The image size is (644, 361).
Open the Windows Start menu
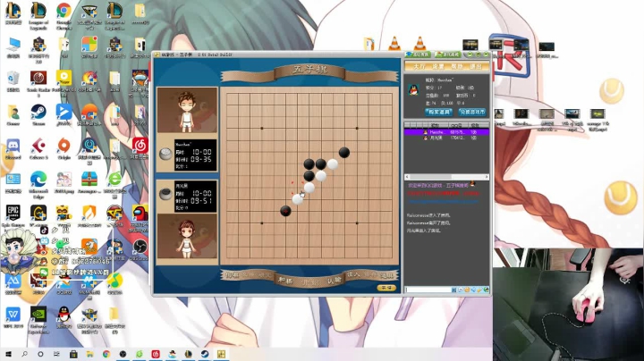coord(8,354)
